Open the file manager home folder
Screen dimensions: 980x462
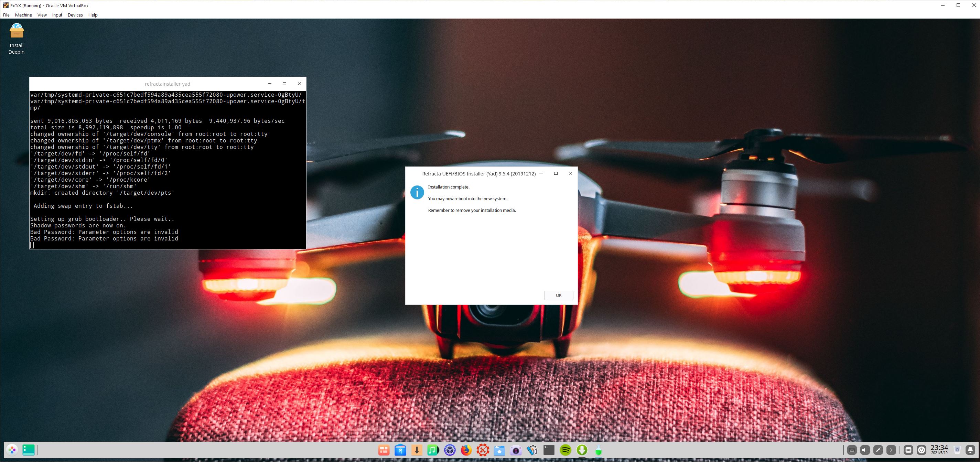(499, 451)
